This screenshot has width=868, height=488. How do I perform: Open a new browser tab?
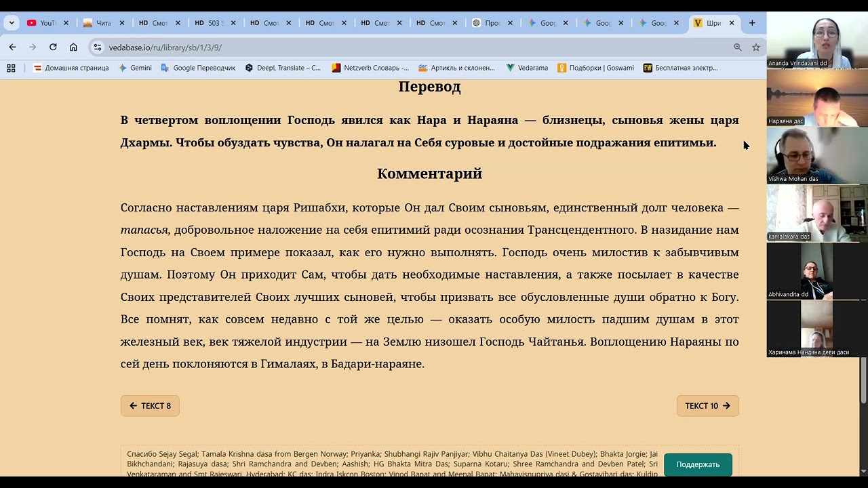click(x=752, y=23)
